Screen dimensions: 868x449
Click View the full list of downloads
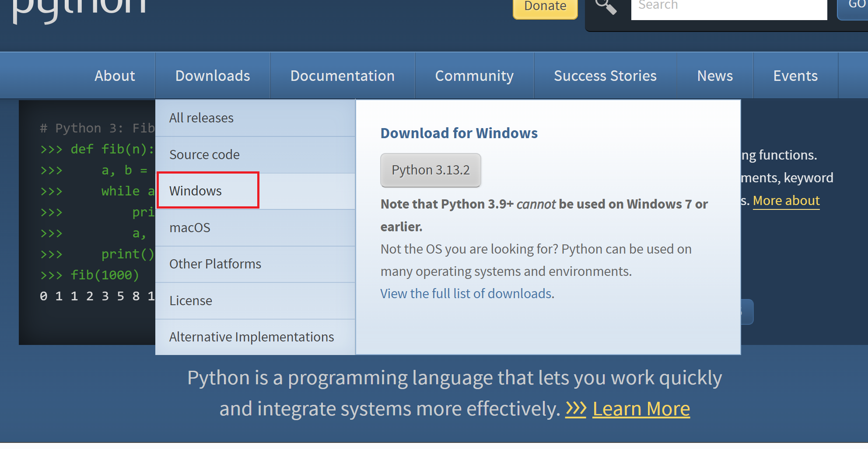pyautogui.click(x=466, y=293)
